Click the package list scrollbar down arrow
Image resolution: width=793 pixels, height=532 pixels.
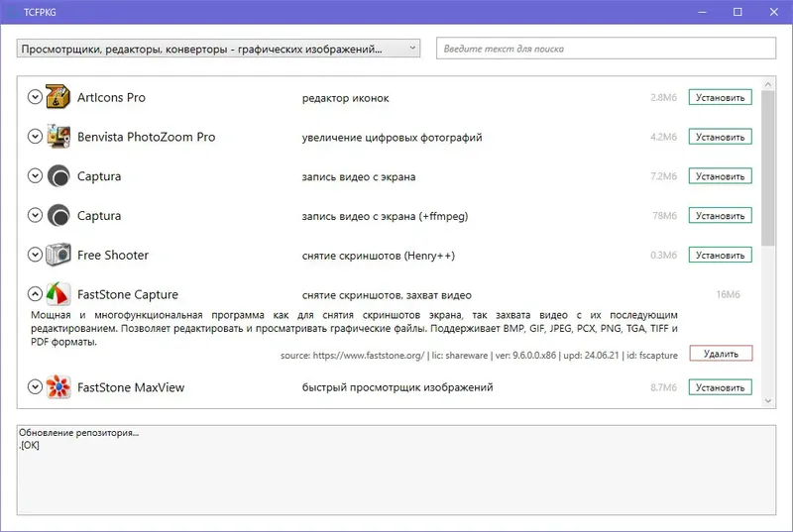(x=767, y=400)
